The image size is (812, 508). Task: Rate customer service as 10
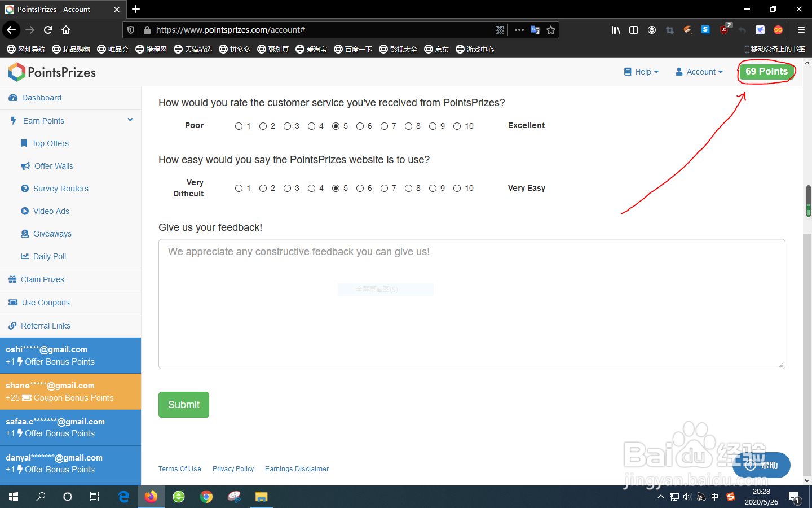click(457, 126)
